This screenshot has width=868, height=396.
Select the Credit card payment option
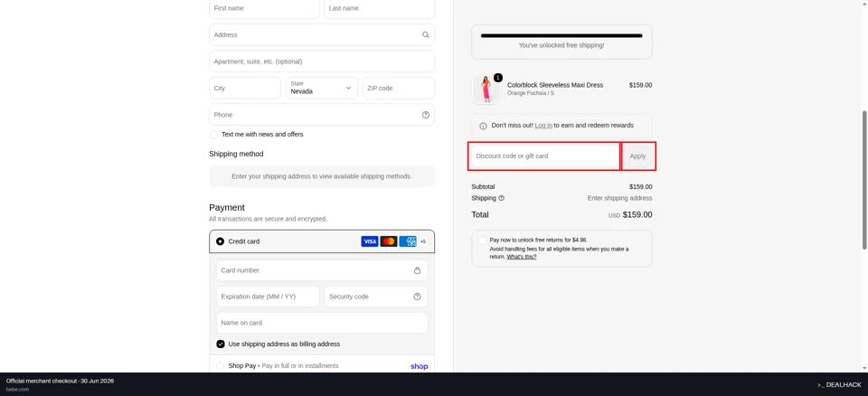(x=221, y=241)
